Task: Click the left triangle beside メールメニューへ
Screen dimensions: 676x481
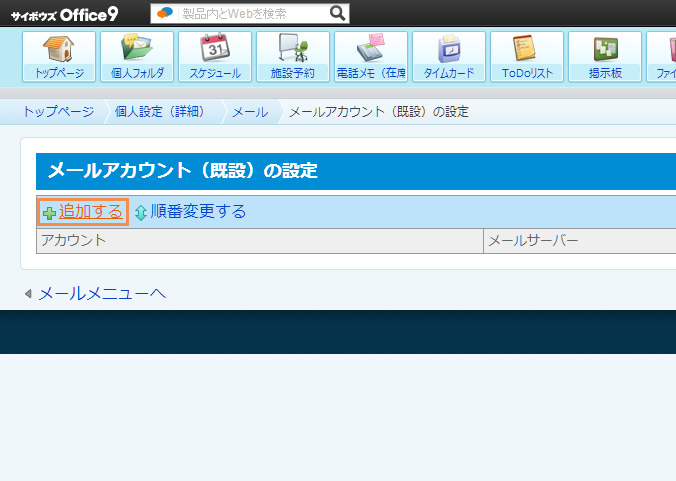Action: pyautogui.click(x=28, y=294)
